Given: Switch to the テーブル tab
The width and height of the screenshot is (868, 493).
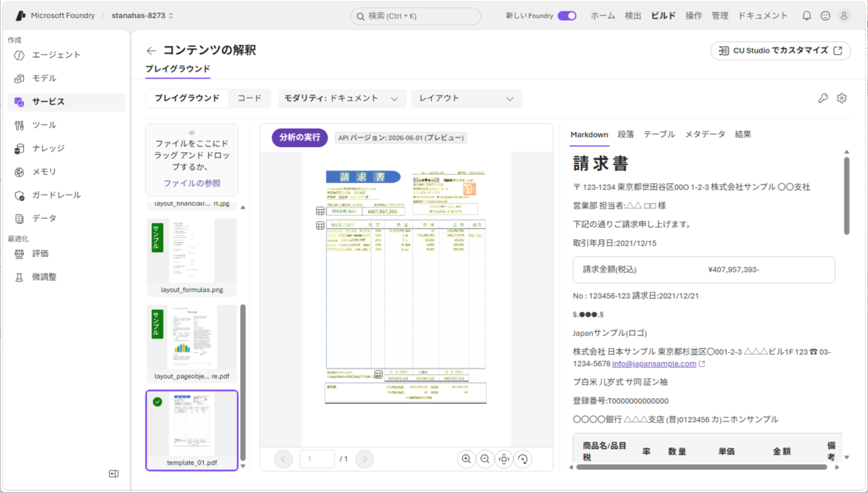Looking at the screenshot, I should coord(659,134).
